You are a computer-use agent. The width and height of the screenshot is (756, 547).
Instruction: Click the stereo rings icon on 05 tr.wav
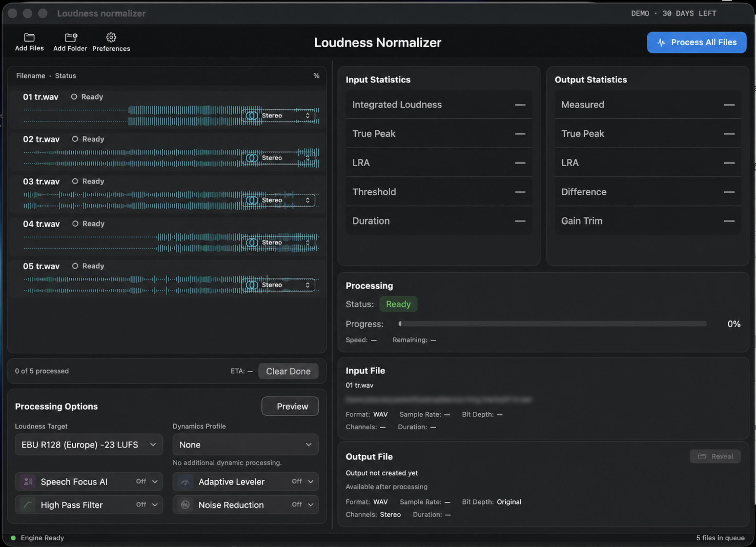pyautogui.click(x=252, y=285)
